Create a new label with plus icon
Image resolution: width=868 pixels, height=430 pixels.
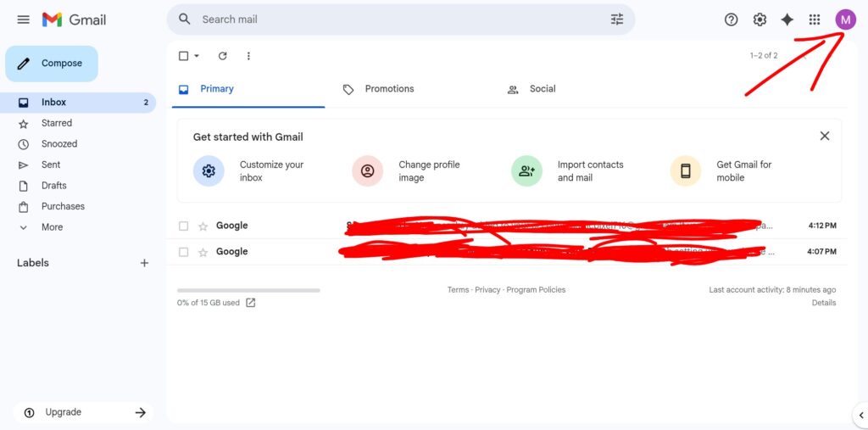click(x=144, y=263)
